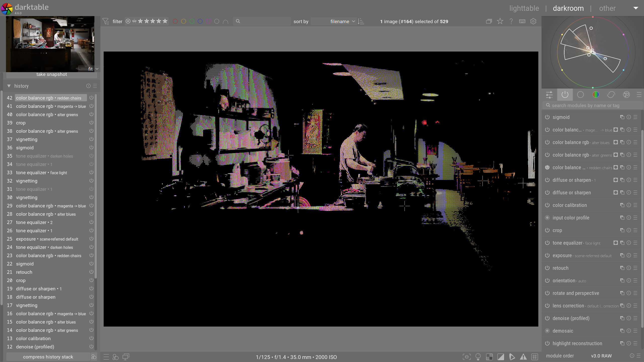Switch to the lighttable view
This screenshot has width=644, height=362.
point(524,8)
